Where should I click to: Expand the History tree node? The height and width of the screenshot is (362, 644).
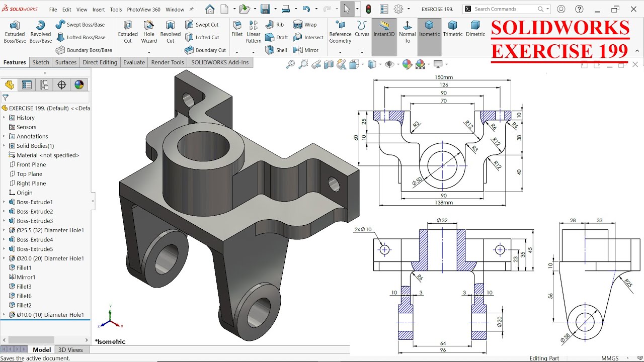click(5, 117)
